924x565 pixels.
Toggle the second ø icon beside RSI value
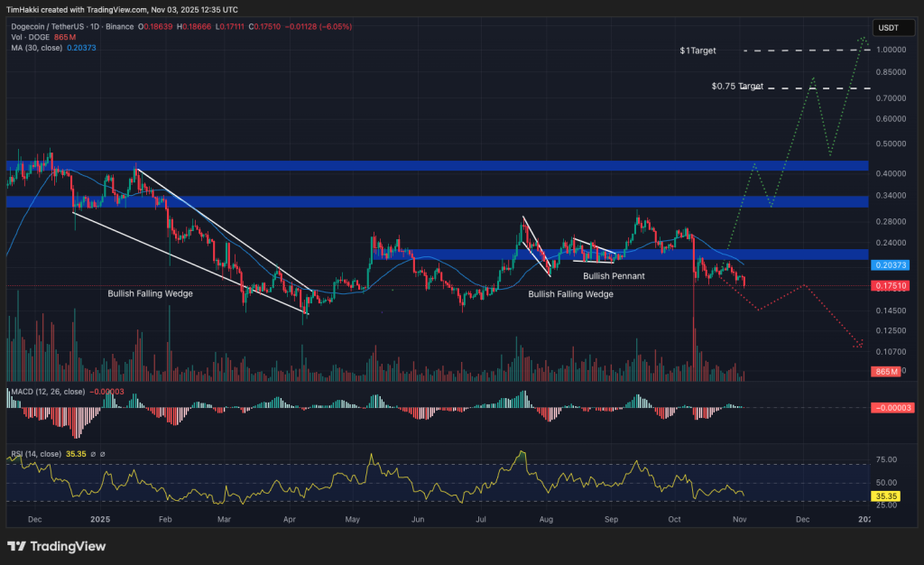(x=102, y=454)
